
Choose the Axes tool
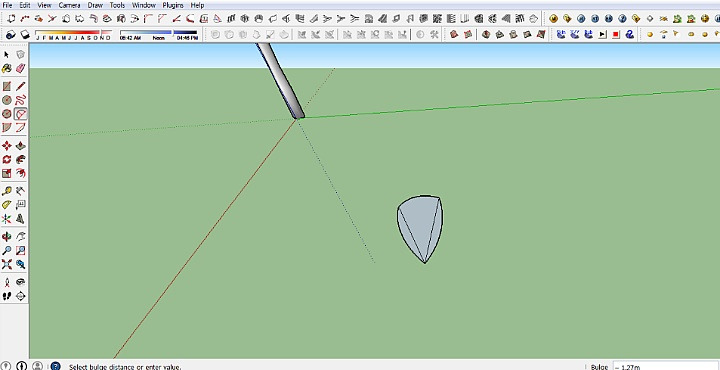pos(6,219)
